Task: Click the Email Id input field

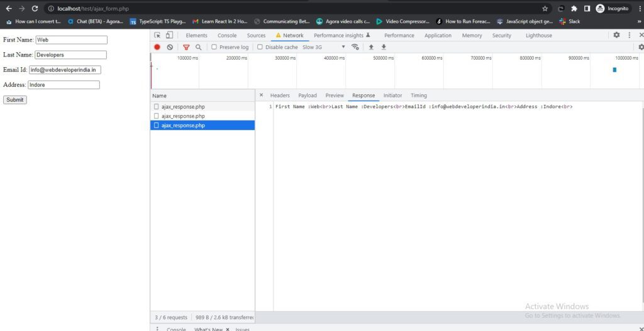Action: tap(65, 70)
